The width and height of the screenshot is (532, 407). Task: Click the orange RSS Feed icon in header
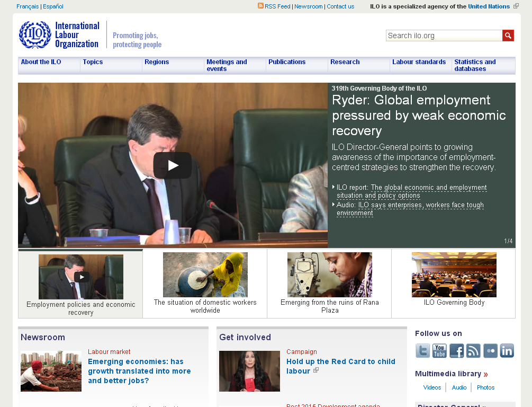click(260, 6)
